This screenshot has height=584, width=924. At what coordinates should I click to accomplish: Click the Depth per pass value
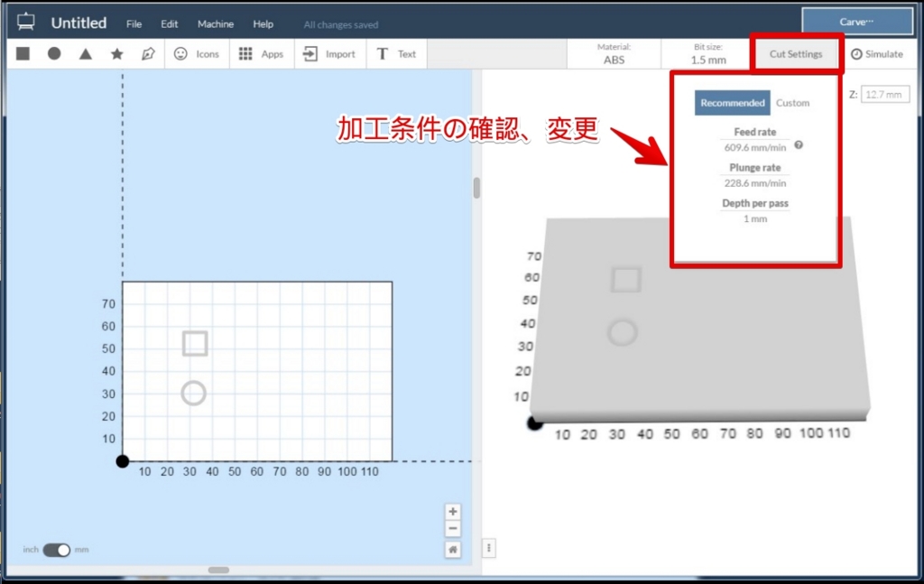point(755,218)
